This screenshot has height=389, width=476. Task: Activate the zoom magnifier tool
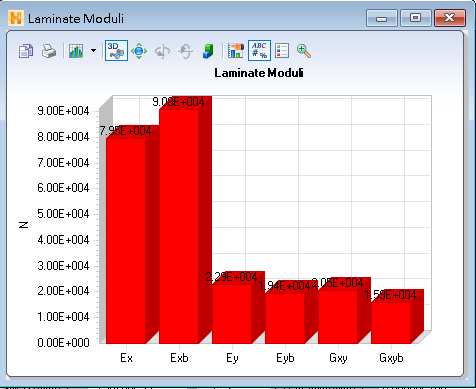click(304, 51)
